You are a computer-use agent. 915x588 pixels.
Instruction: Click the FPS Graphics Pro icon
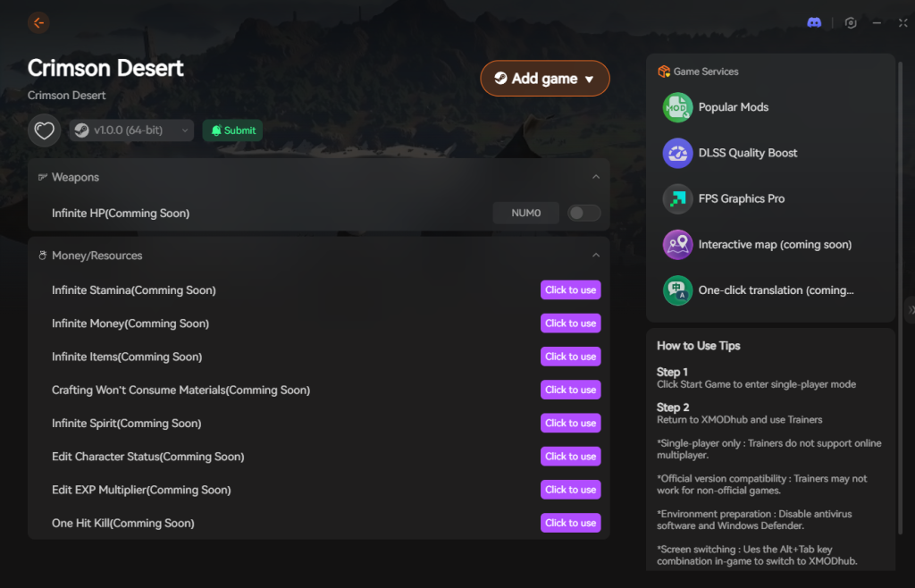(677, 198)
